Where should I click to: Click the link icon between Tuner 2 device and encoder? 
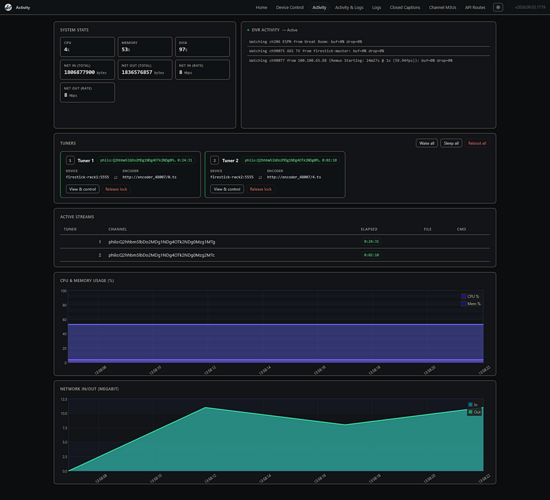pyautogui.click(x=260, y=178)
